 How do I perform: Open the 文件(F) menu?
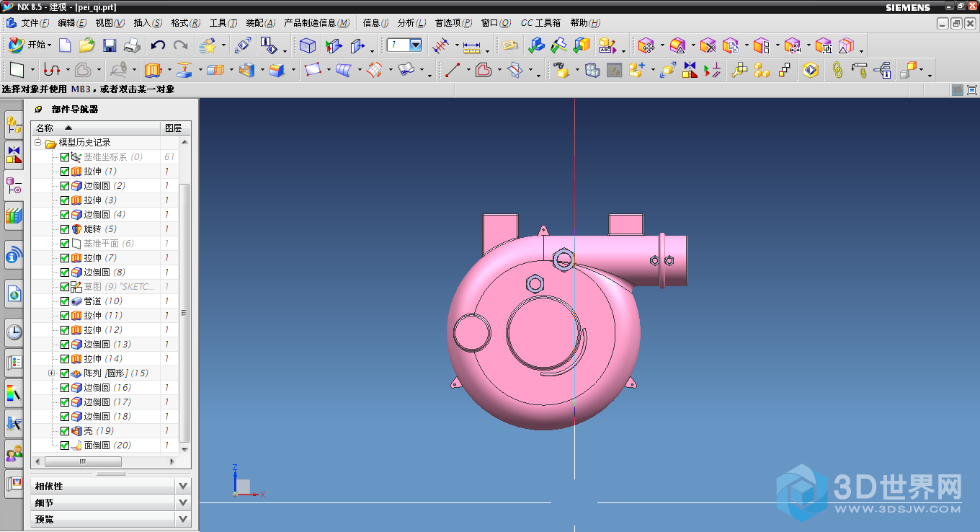point(35,23)
